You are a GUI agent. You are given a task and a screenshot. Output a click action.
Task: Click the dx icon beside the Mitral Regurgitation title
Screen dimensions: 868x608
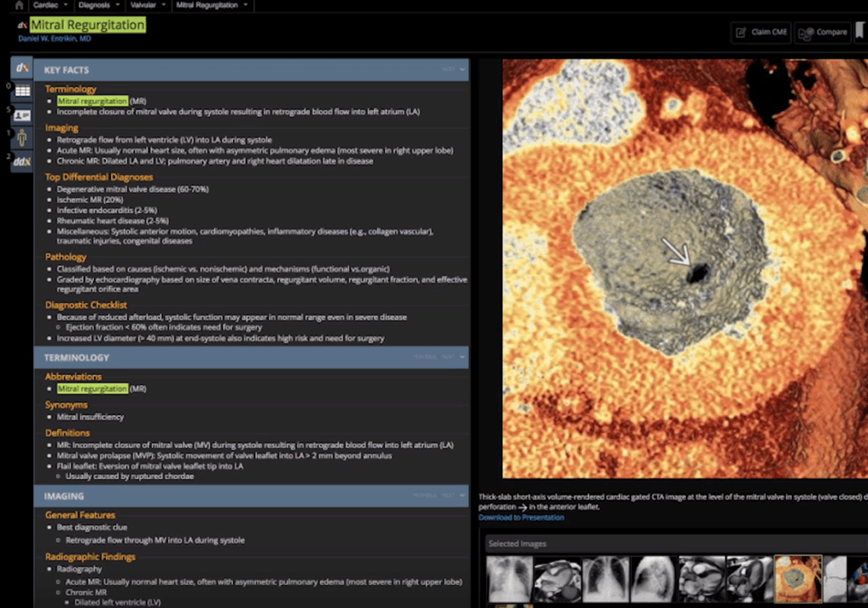point(22,25)
